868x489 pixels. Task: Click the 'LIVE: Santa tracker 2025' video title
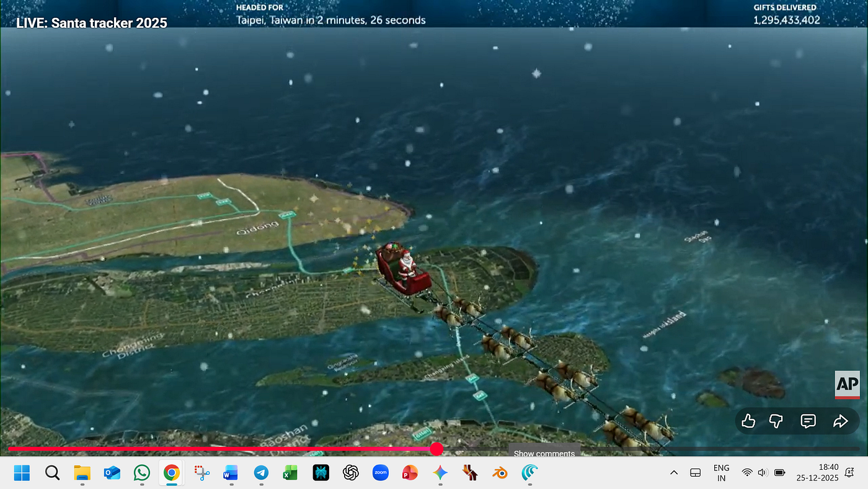92,23
